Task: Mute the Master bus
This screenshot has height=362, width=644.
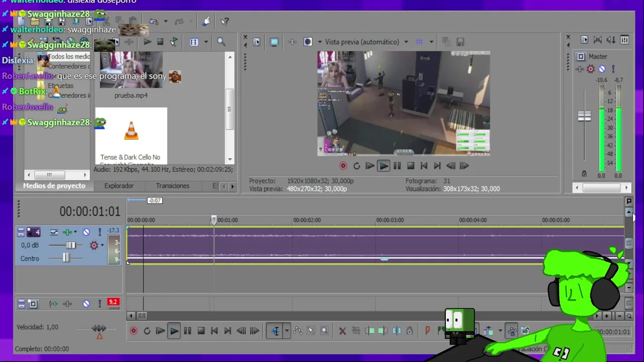Action: (602, 69)
